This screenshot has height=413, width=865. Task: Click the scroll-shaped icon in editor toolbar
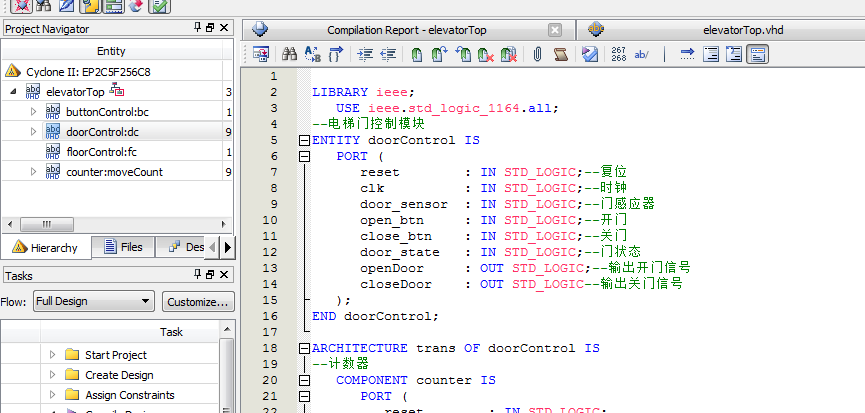point(560,54)
